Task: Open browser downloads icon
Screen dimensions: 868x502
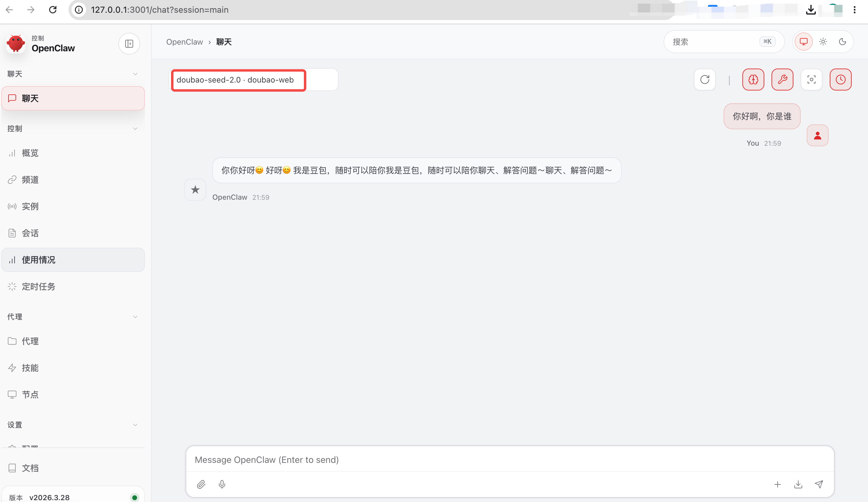Action: 811,10
